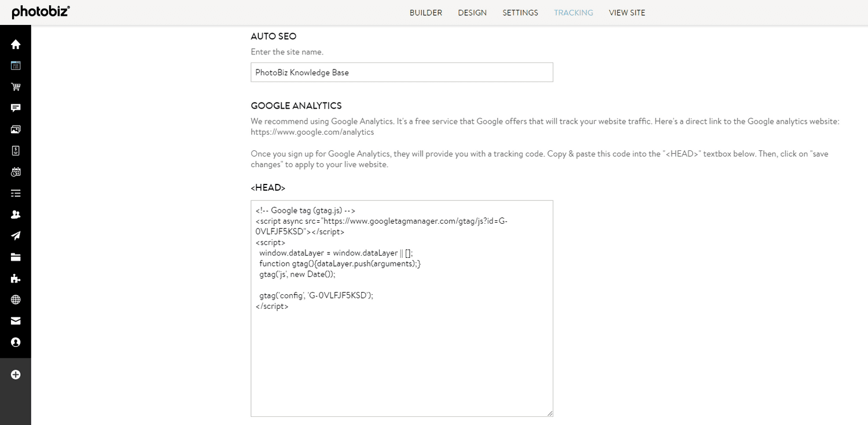
Task: Click the clients people icon
Action: [x=15, y=214]
